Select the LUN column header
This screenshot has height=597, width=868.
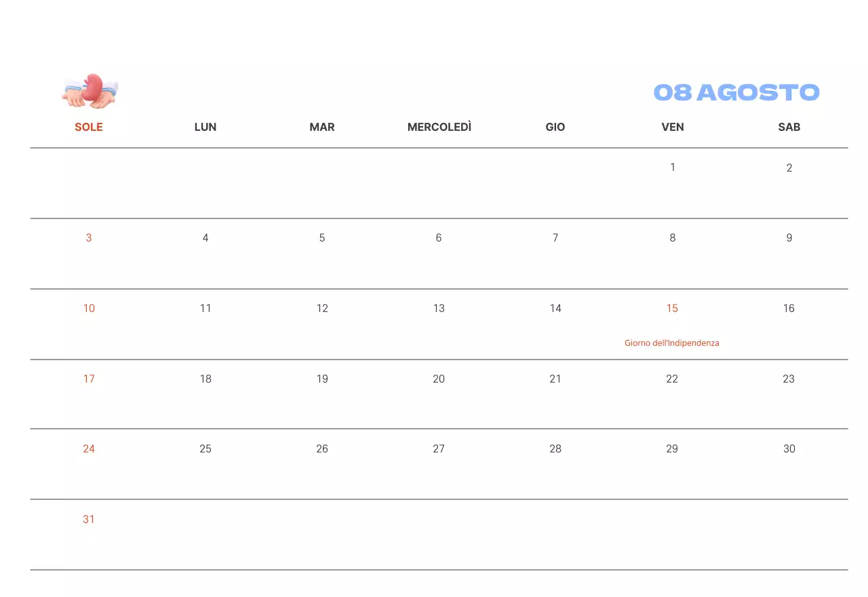click(205, 127)
